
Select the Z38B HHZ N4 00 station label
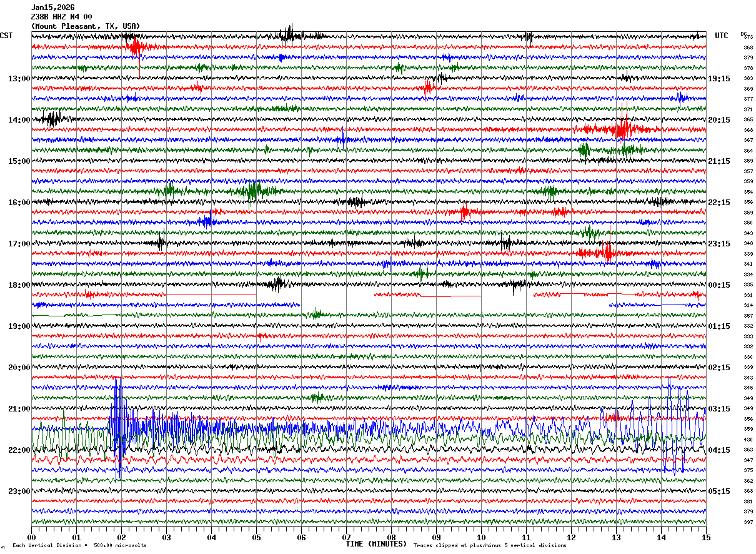tap(61, 17)
